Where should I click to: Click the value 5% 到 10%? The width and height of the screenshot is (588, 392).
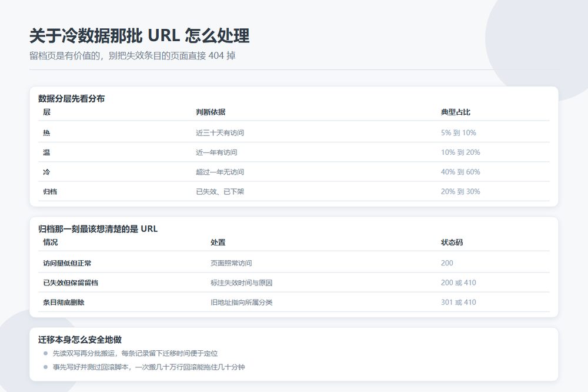[x=458, y=132]
